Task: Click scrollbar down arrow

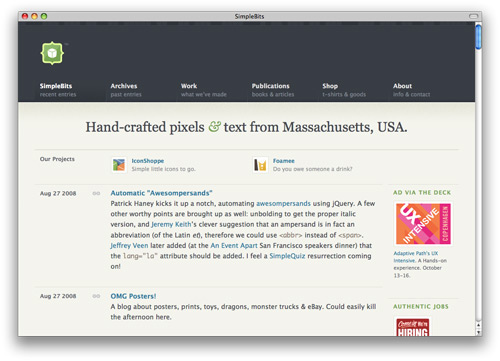Action: coord(479,332)
